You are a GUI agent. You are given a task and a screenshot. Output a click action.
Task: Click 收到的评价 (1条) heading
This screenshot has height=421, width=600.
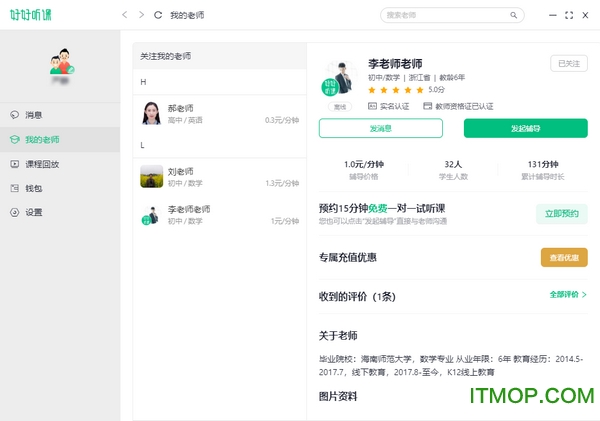click(x=357, y=297)
